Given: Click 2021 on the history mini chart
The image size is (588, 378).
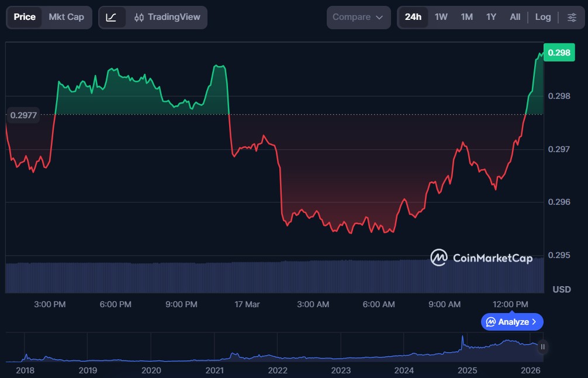Looking at the screenshot, I should pos(215,370).
